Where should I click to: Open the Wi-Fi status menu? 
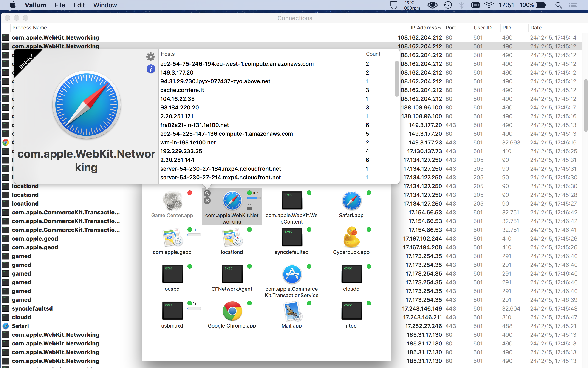tap(489, 5)
